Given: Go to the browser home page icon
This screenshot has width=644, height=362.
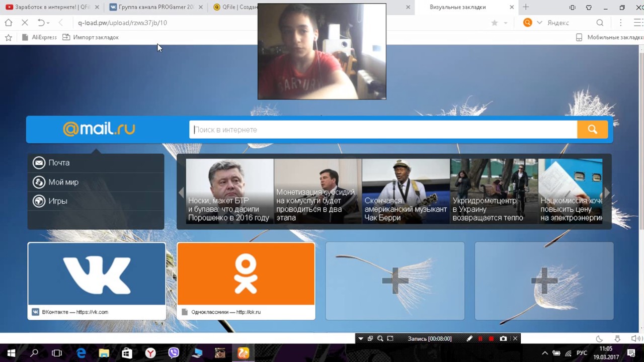Looking at the screenshot, I should click(x=9, y=23).
